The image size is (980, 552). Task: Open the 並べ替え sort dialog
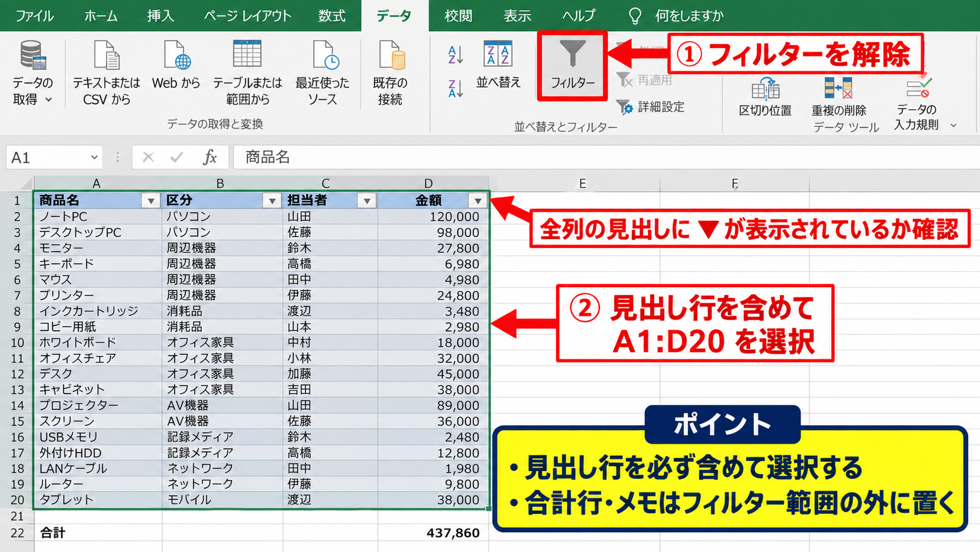click(498, 65)
